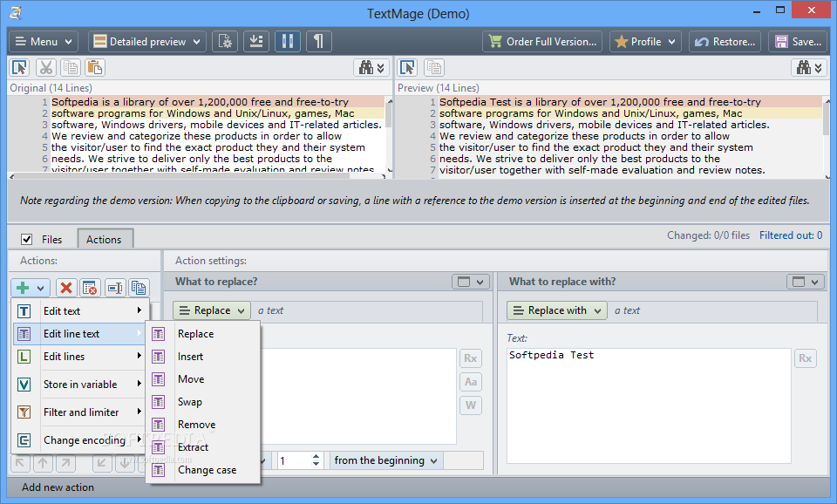Open the binoculars search in the Original pane
The image size is (837, 504).
click(x=371, y=68)
